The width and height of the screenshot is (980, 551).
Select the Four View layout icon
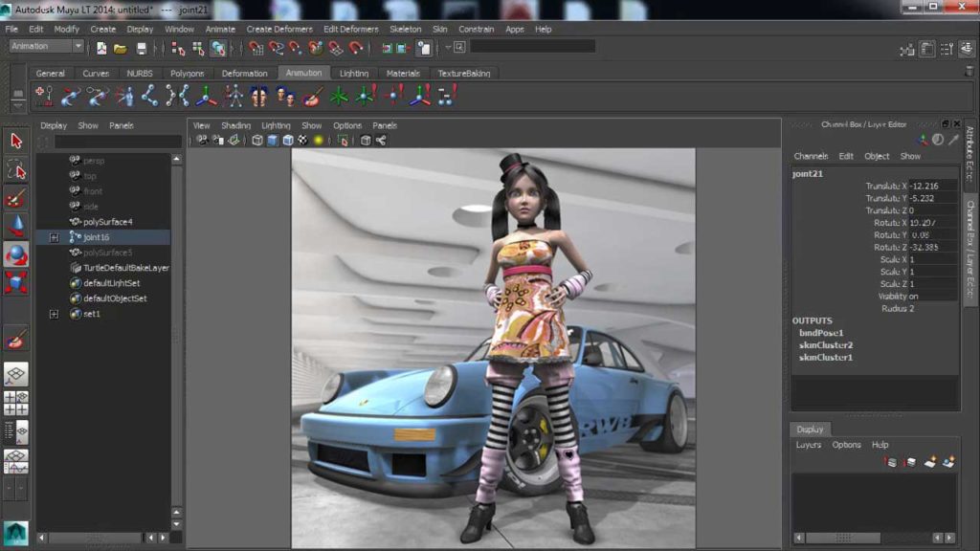tap(16, 403)
